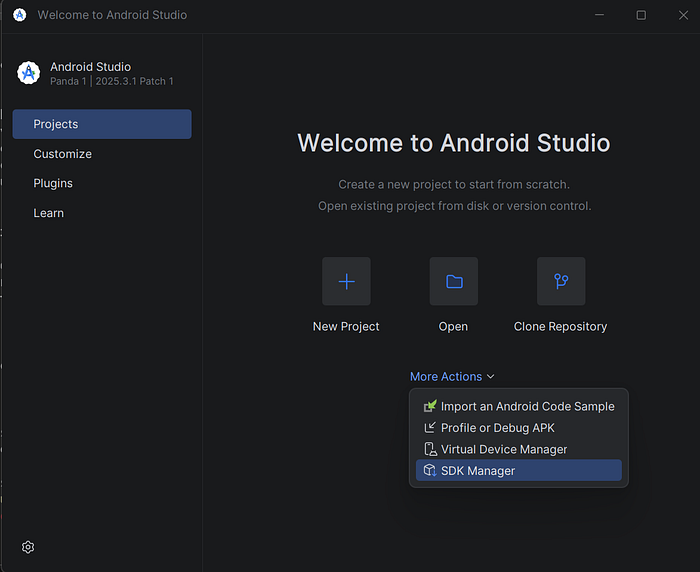
Task: Click the 'Panda 1 | 2025.3.1 Patch 1' version text
Action: point(112,81)
